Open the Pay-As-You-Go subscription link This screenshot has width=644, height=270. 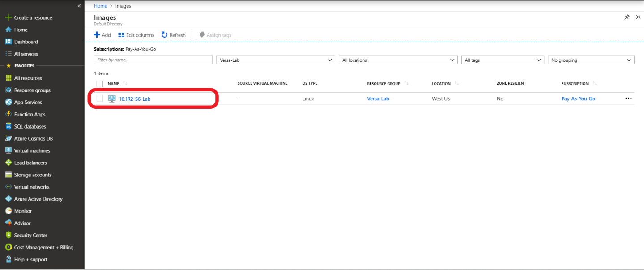tap(578, 99)
